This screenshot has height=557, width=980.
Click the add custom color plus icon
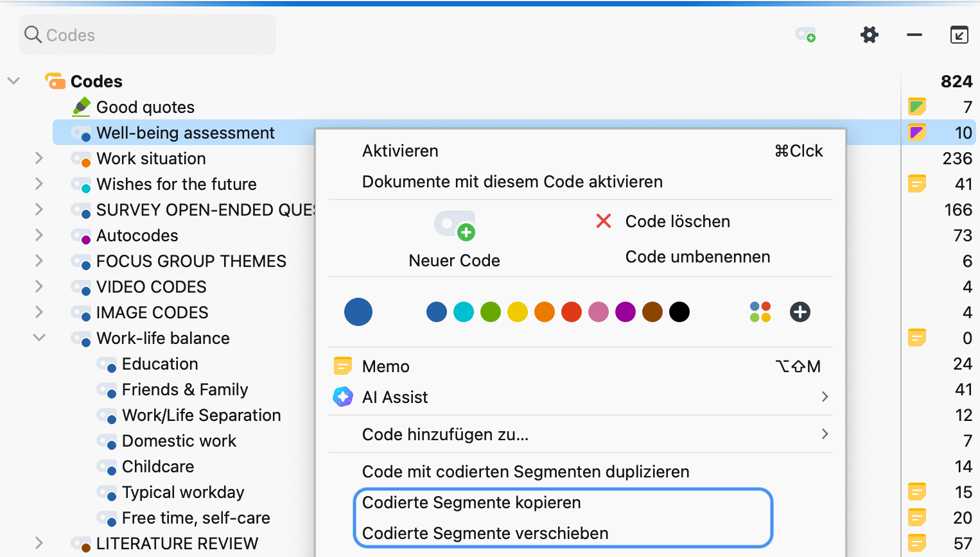(x=800, y=312)
